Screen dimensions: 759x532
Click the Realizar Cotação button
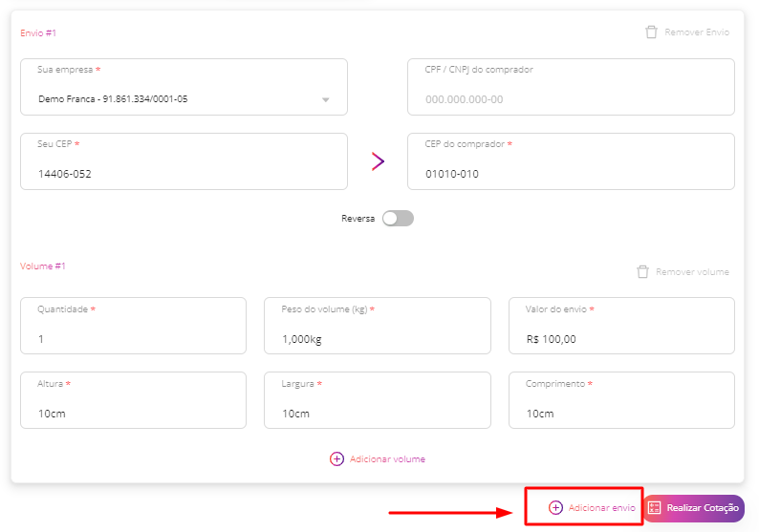pos(693,508)
